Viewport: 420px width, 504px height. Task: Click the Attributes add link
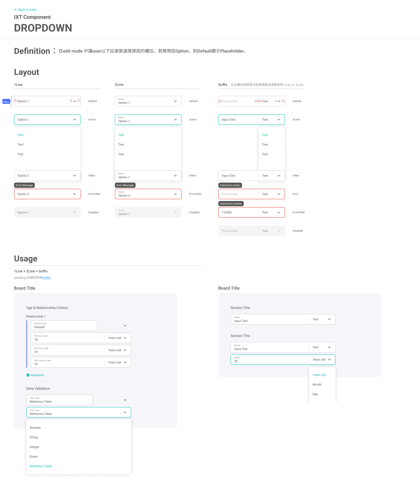click(x=37, y=375)
